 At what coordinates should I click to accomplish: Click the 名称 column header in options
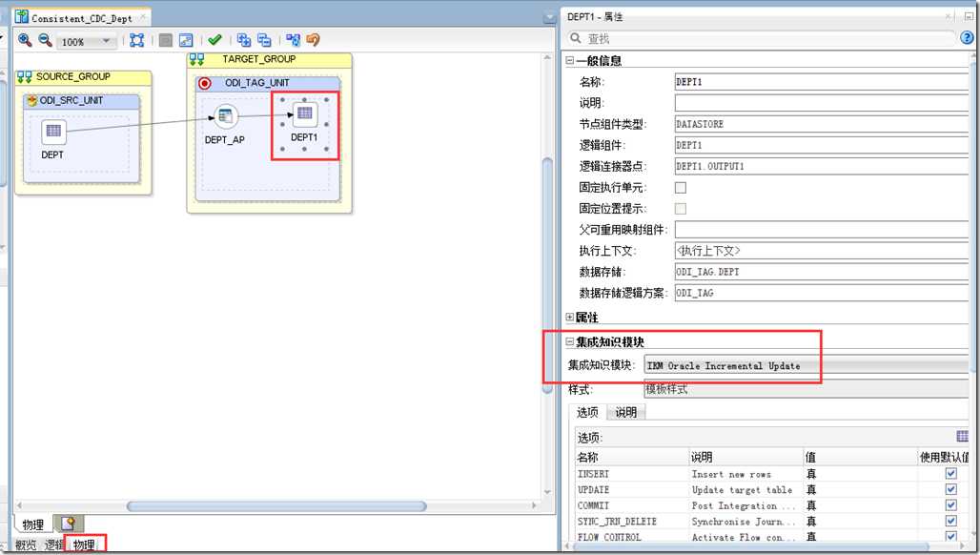[x=631, y=458]
